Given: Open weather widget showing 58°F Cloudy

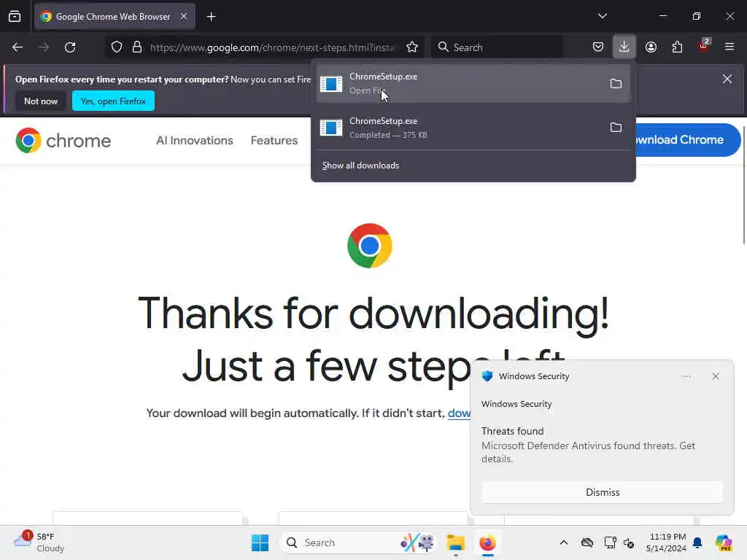Looking at the screenshot, I should (x=39, y=542).
